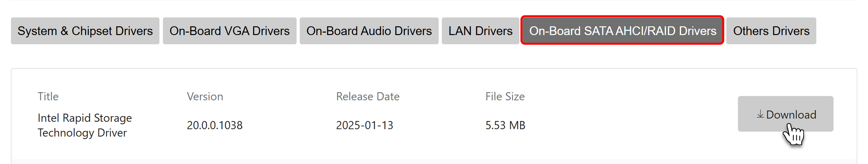Click version number 20.0.0.1038
868x164 pixels.
point(215,125)
